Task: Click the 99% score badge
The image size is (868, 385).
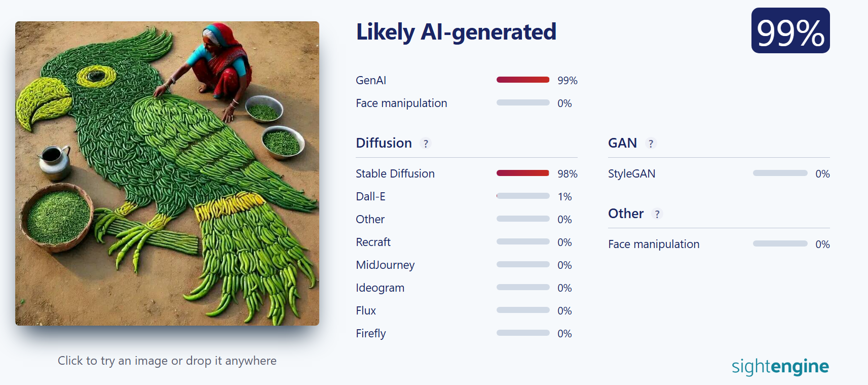Action: [x=790, y=30]
